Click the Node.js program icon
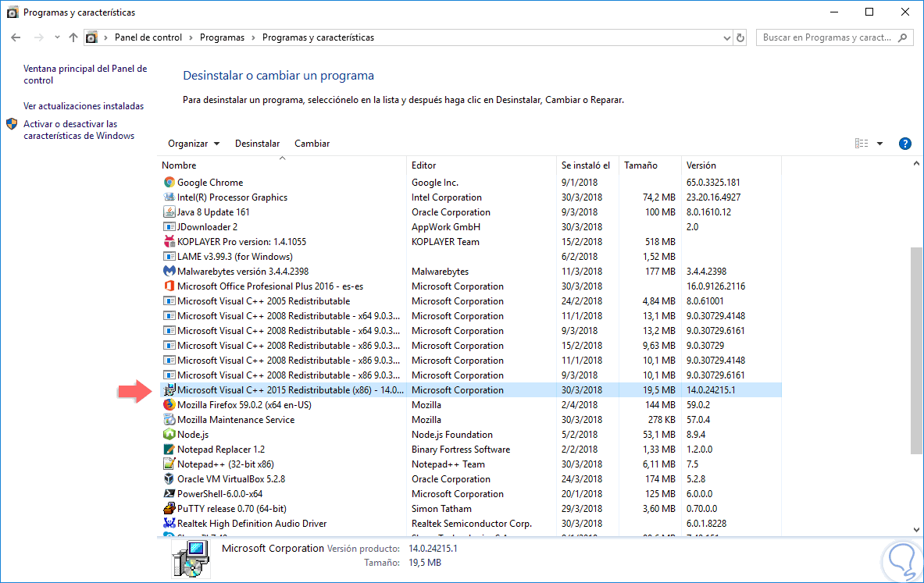This screenshot has height=583, width=924. 169,435
